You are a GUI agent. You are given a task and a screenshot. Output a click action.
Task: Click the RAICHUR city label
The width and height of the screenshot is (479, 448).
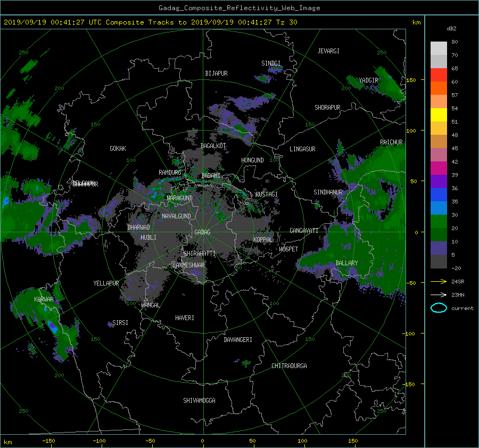coord(391,142)
